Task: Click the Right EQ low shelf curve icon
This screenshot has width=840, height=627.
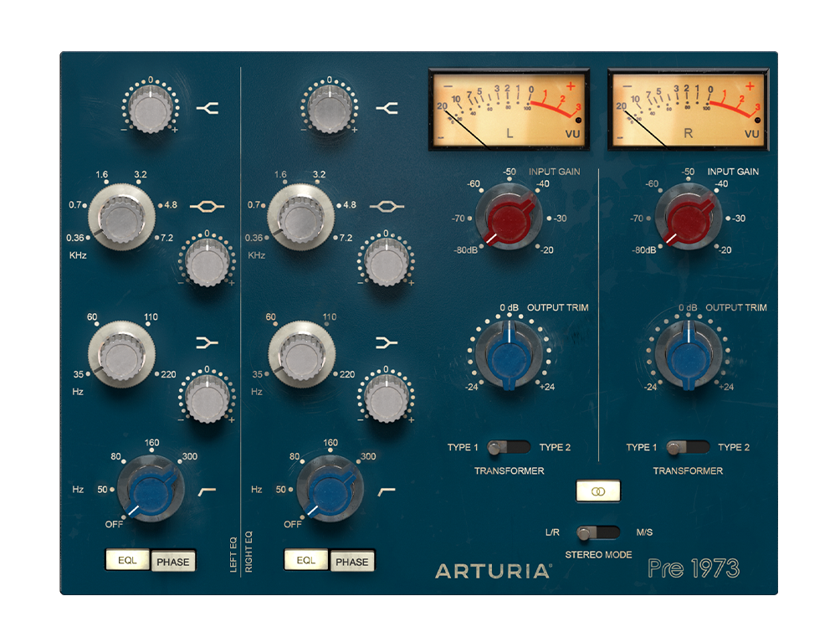Action: click(x=387, y=343)
